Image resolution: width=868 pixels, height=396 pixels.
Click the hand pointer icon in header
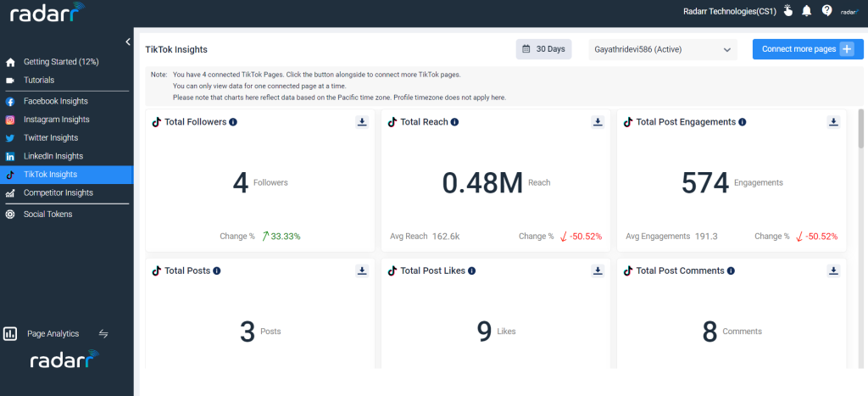(x=787, y=10)
